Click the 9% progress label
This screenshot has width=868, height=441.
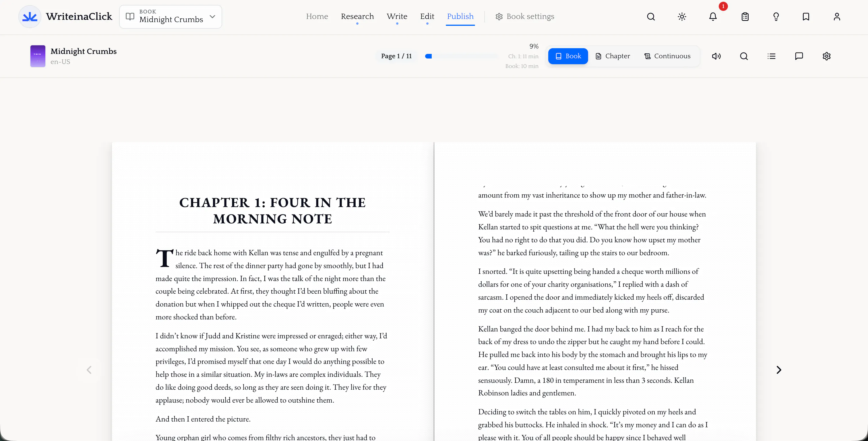click(x=534, y=46)
